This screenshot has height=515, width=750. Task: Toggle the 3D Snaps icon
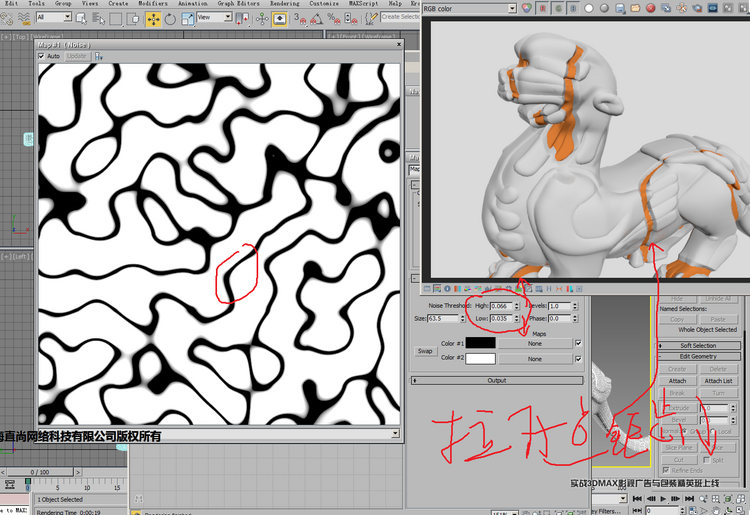(x=300, y=19)
